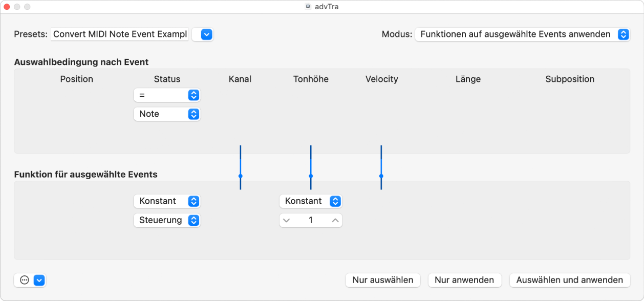644x301 pixels.
Task: Click the Presets name text field
Action: click(119, 34)
